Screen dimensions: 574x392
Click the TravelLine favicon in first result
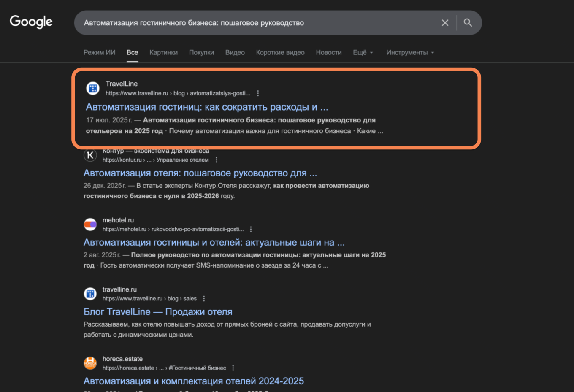[x=93, y=88]
